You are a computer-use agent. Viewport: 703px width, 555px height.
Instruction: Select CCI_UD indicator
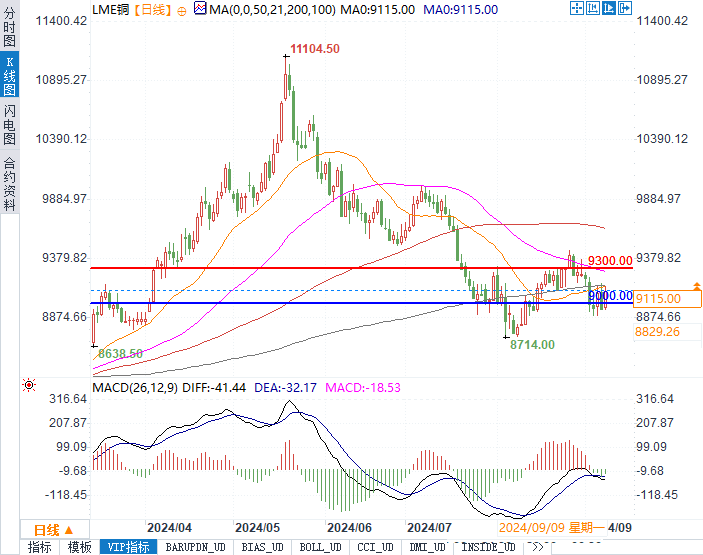(375, 547)
